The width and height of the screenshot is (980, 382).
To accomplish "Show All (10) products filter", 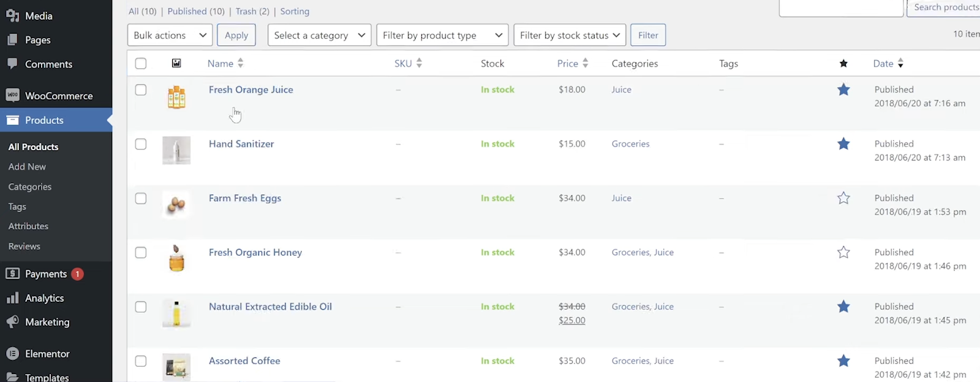I will [x=143, y=11].
